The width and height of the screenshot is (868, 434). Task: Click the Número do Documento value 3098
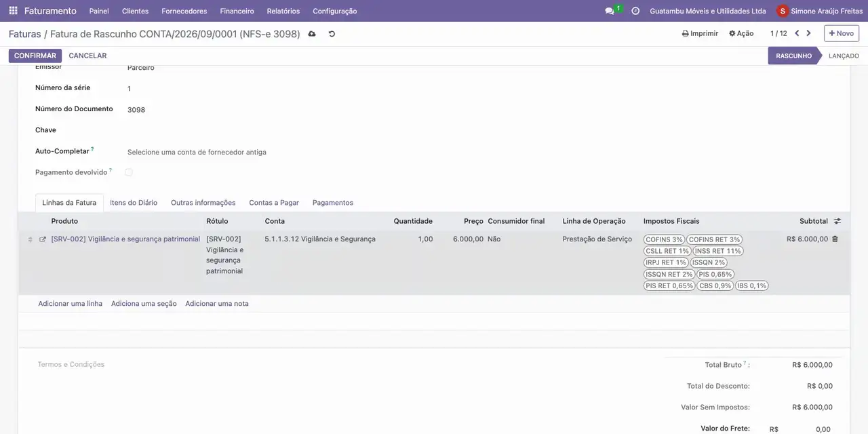[136, 110]
